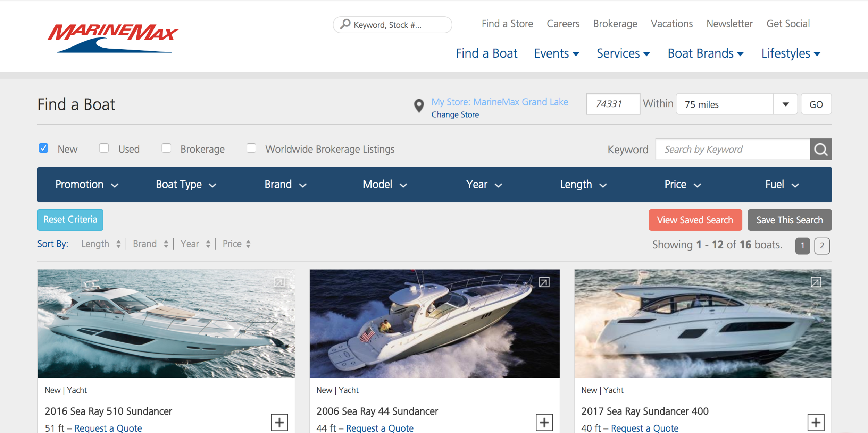
Task: Open the 2017 Sea Ray Sundancer 400 expand icon
Action: pos(816,282)
